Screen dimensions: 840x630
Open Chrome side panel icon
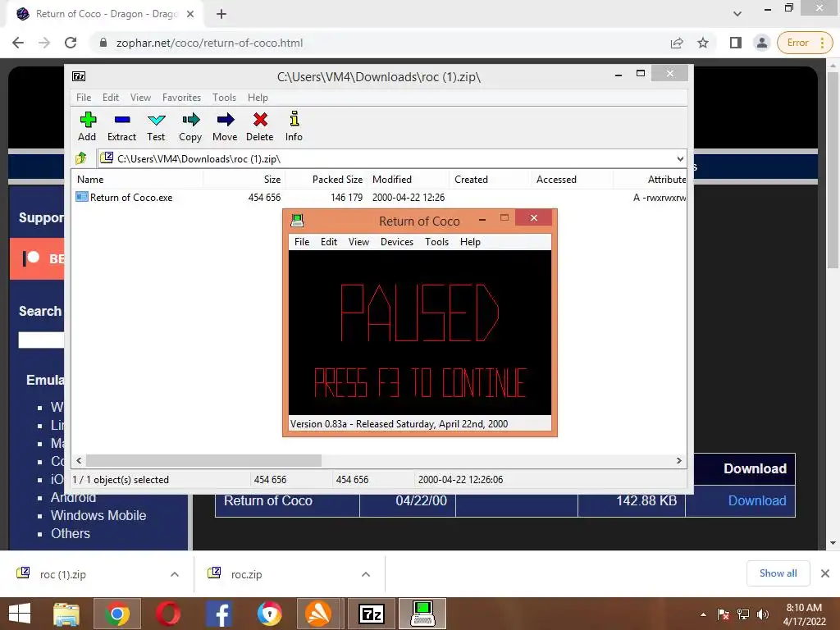click(736, 43)
